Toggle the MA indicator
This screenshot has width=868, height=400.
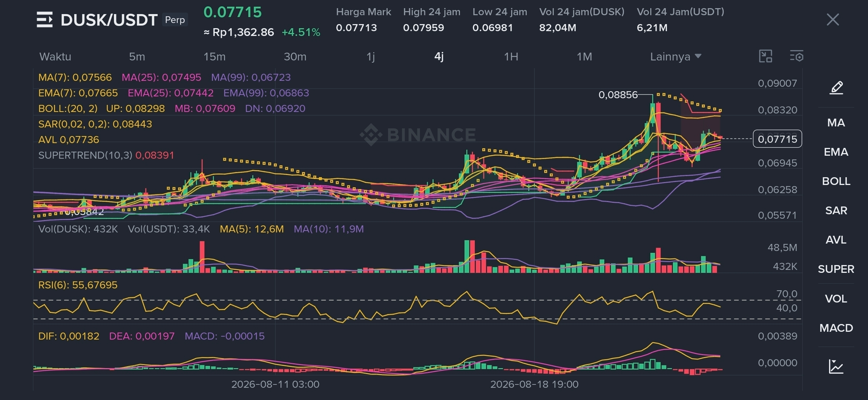(836, 123)
